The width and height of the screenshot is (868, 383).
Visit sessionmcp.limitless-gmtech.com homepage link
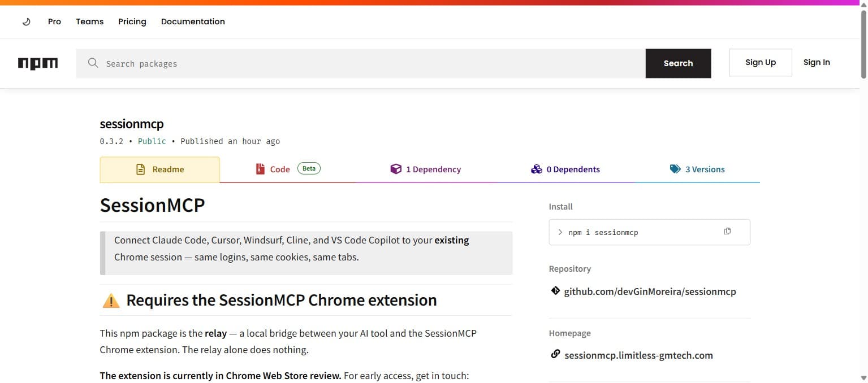click(x=638, y=355)
